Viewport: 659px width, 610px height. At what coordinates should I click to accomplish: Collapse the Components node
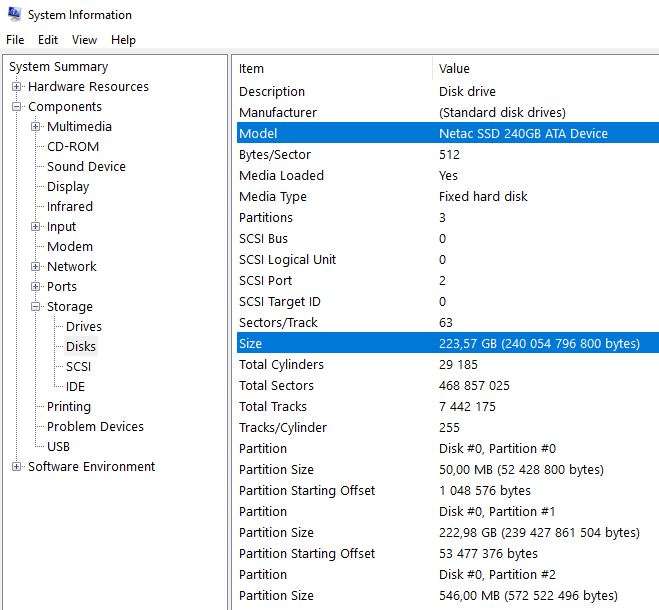coord(16,107)
